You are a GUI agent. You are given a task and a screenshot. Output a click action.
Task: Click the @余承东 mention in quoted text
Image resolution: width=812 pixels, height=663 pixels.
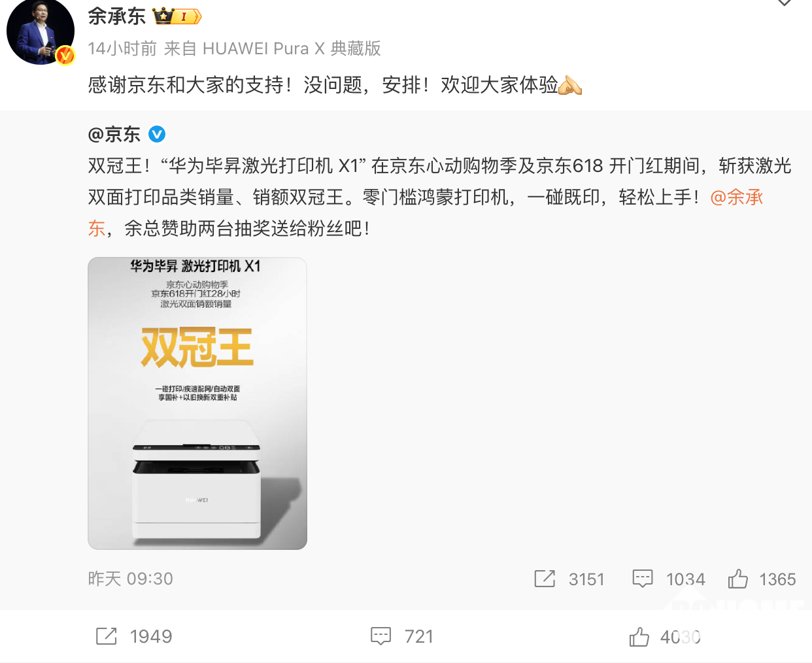tap(736, 197)
